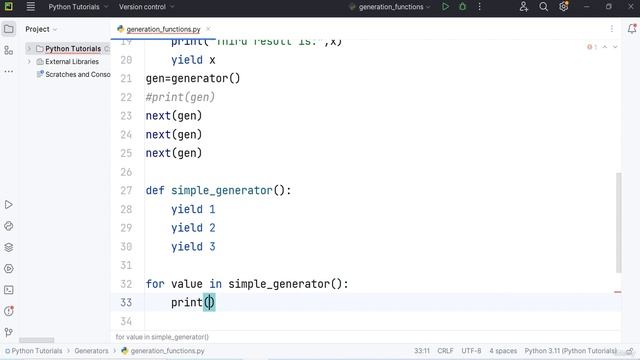This screenshot has width=640, height=360.
Task: Open editor tab options menu
Action: pyautogui.click(x=611, y=29)
